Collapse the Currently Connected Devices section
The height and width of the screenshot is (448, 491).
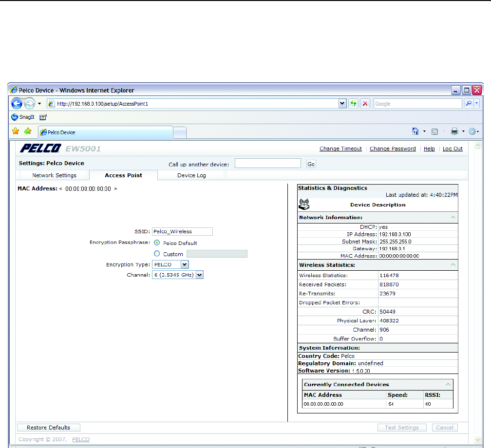click(448, 385)
